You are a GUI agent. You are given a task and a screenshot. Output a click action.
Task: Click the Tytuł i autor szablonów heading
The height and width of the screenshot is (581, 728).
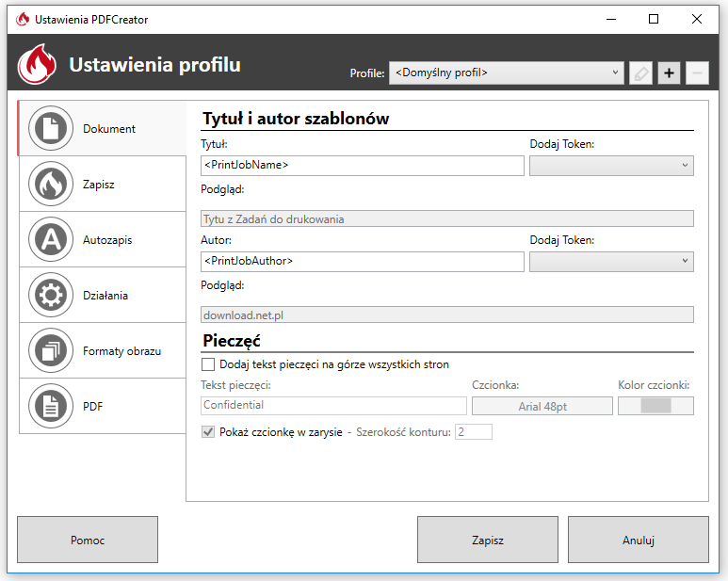(x=296, y=119)
